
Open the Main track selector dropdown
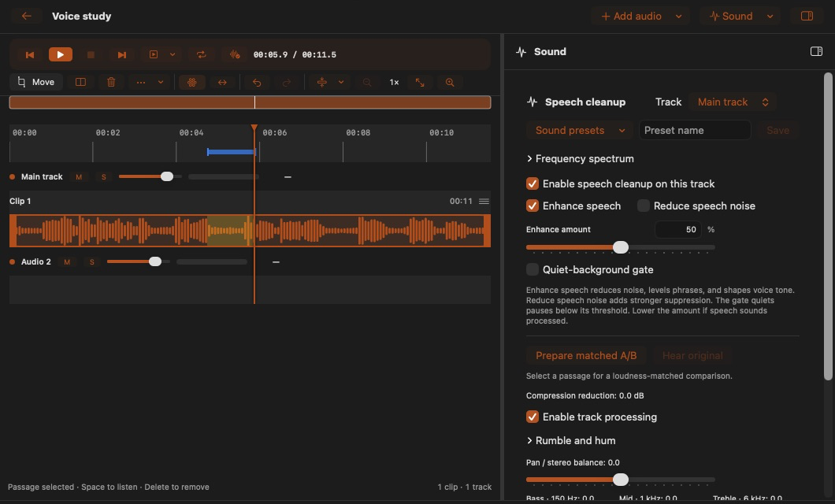pyautogui.click(x=733, y=102)
